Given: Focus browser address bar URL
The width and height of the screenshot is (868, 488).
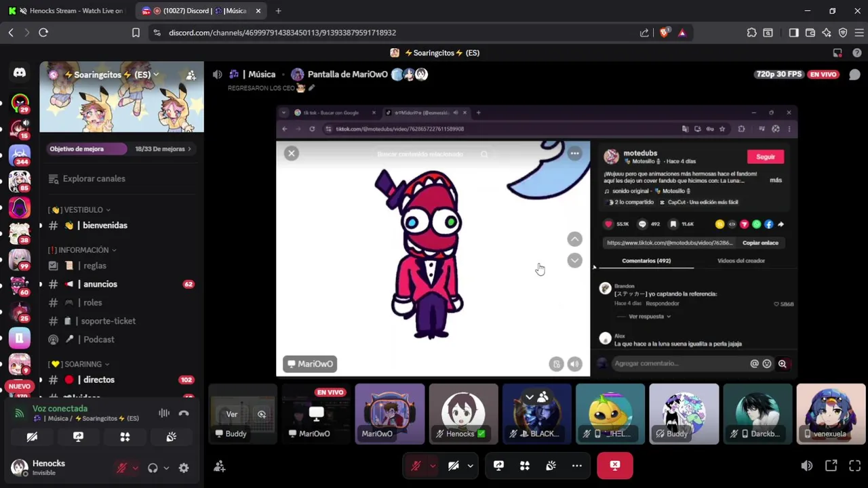Looking at the screenshot, I should tap(282, 33).
